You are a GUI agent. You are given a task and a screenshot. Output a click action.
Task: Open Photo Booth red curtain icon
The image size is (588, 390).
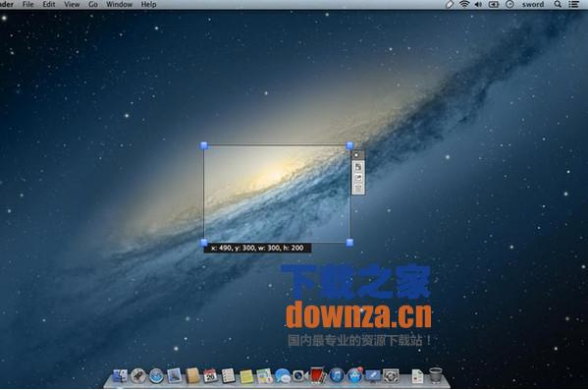318,375
